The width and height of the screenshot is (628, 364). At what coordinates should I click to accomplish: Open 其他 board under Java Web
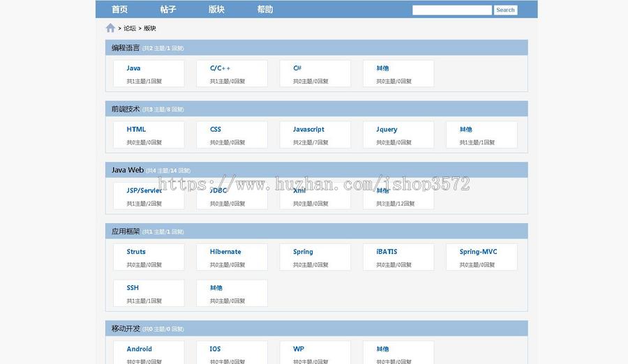(382, 190)
